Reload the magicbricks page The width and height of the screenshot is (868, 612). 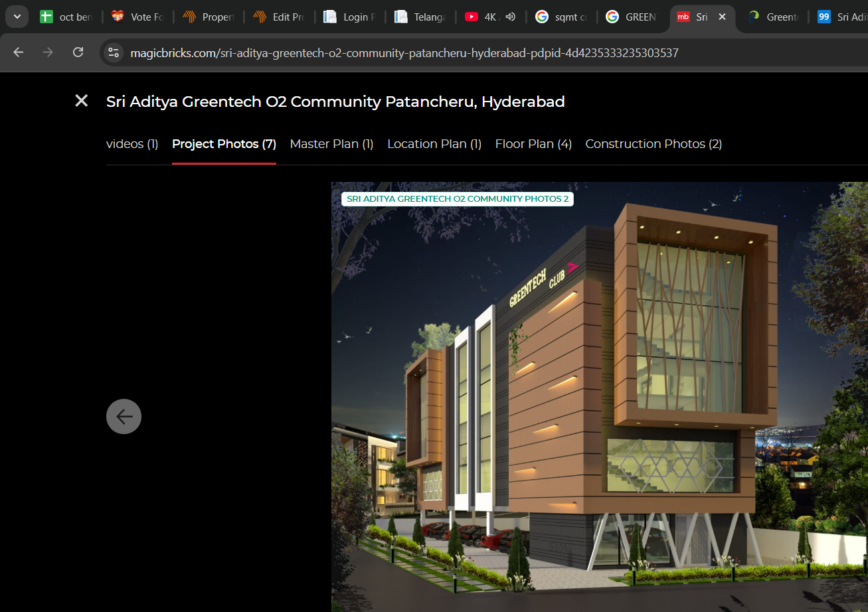point(78,52)
